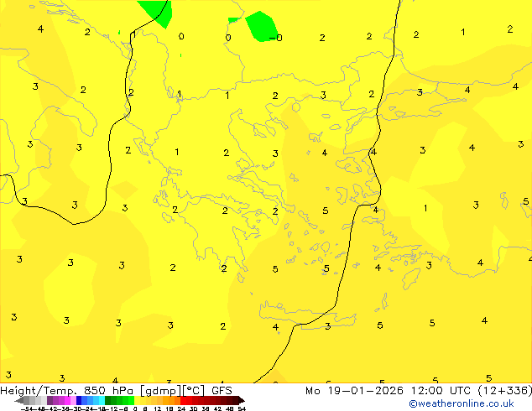Click the legend tick label '12'
Screen dimensions: 532x411
(x=158, y=408)
